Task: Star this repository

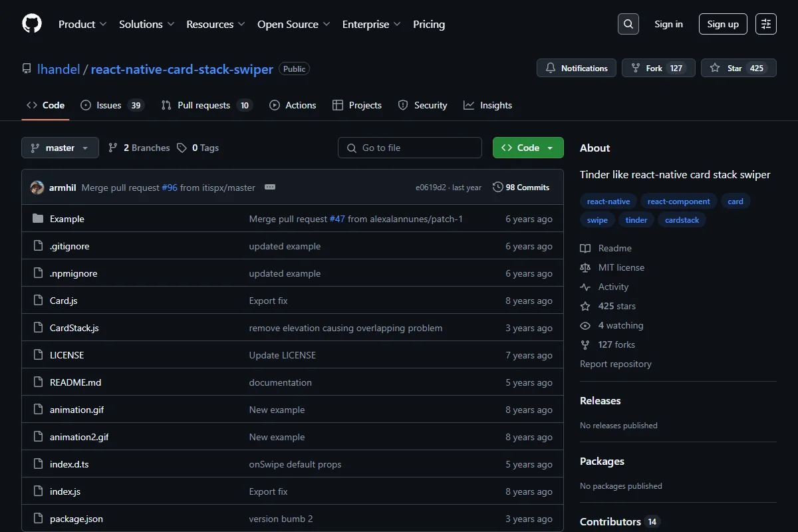Action: point(739,68)
